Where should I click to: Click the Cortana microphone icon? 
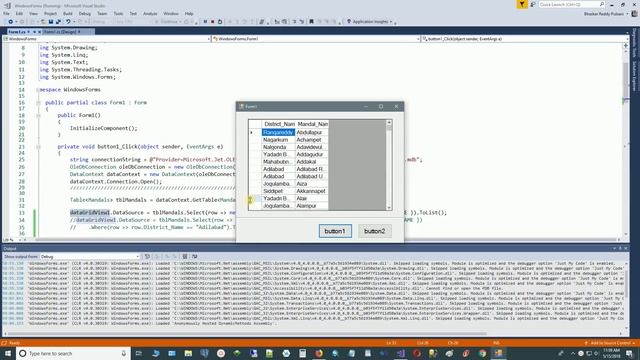coord(124,353)
